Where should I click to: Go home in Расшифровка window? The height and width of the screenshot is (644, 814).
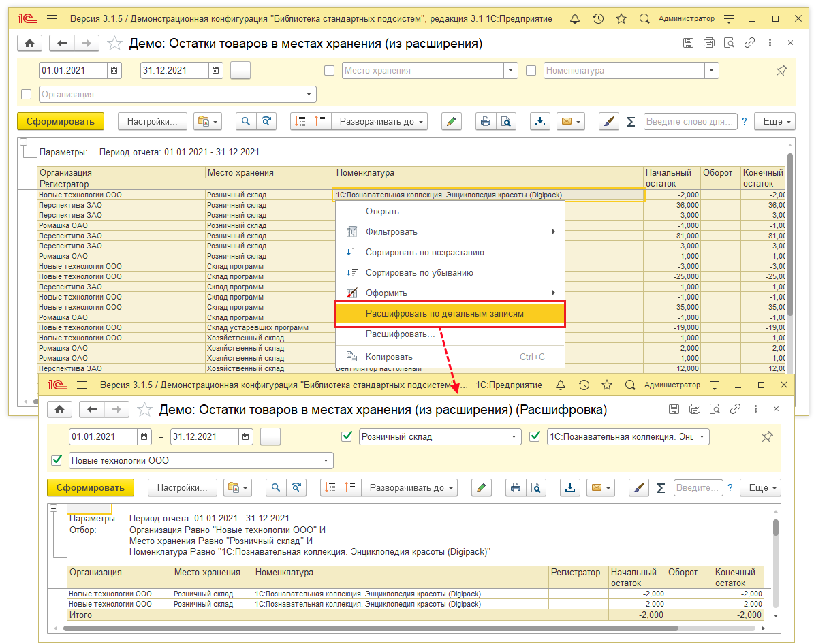click(60, 409)
